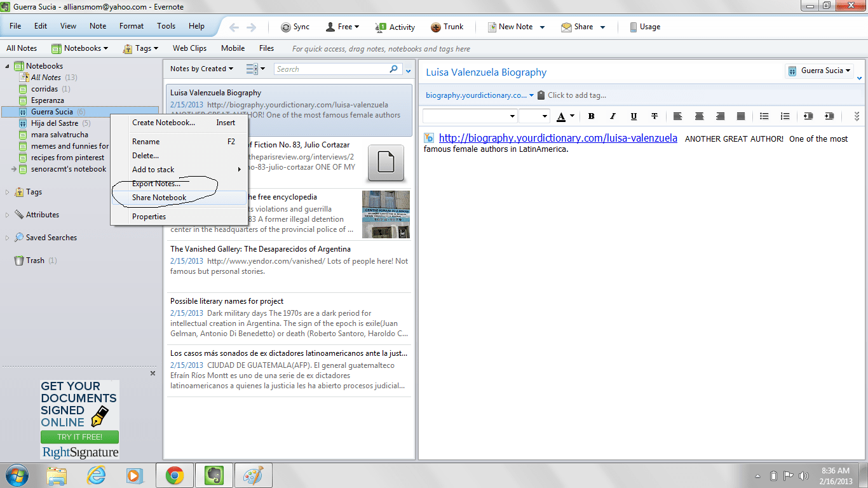This screenshot has width=868, height=488.
Task: Open 'The Vanished Gallery' note
Action: [289, 266]
